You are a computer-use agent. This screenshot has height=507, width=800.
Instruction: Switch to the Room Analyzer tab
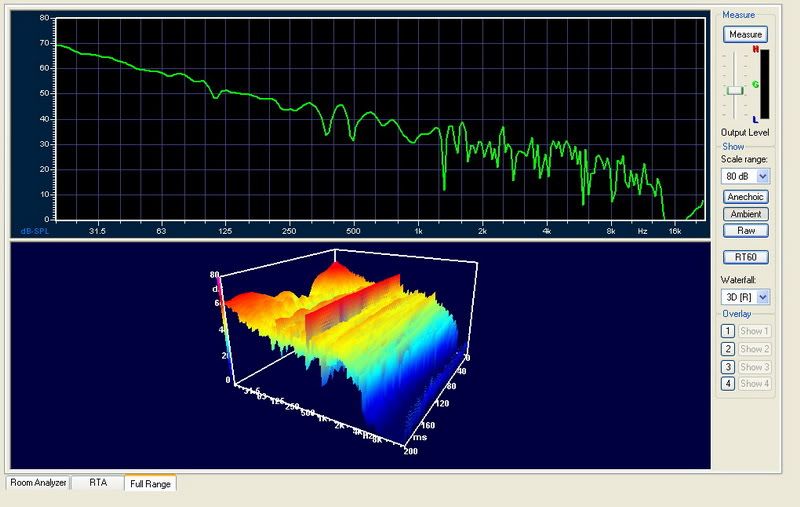click(38, 483)
